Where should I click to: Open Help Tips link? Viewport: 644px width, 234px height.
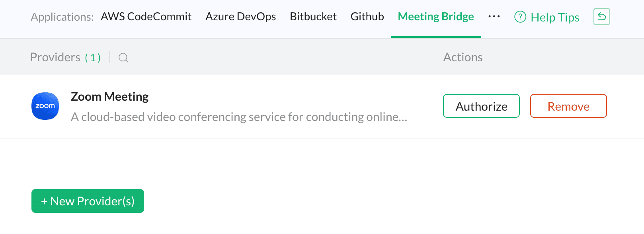[555, 17]
